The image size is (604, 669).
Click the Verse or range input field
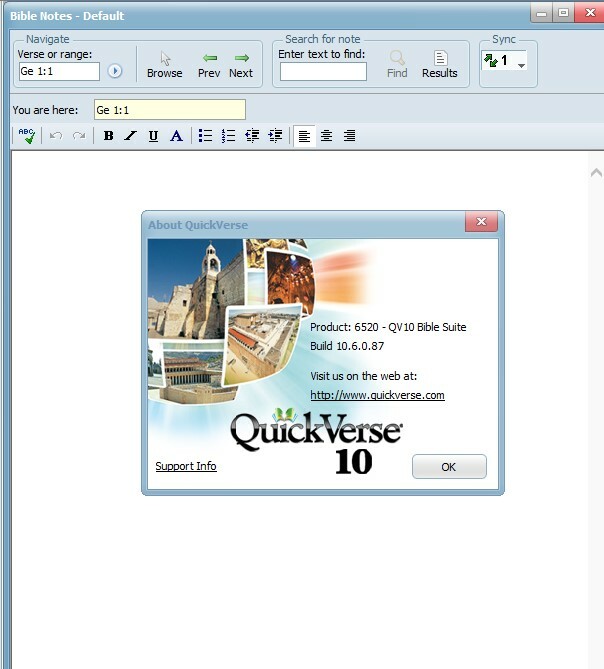point(59,71)
